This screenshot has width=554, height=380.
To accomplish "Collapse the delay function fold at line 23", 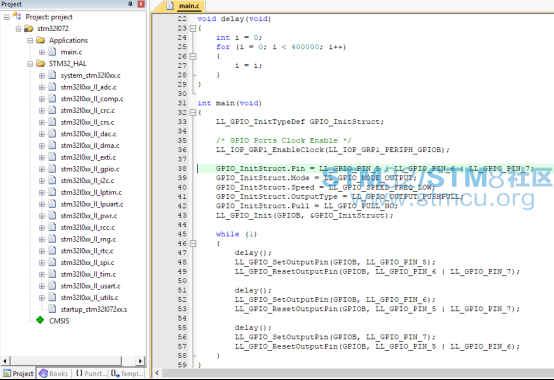I will (x=193, y=28).
